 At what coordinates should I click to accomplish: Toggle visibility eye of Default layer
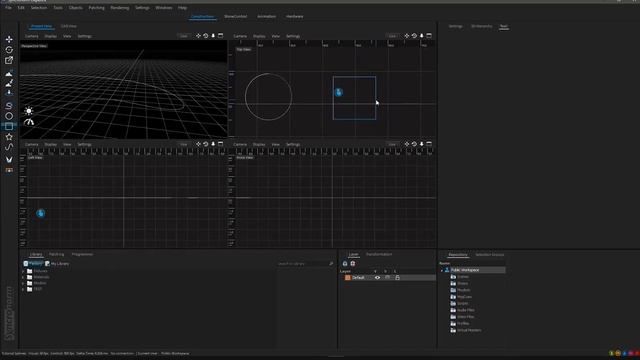pyautogui.click(x=378, y=278)
